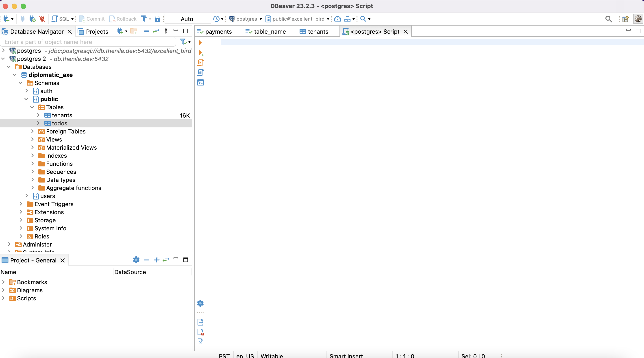Click the editor settings gear icon

pyautogui.click(x=200, y=303)
